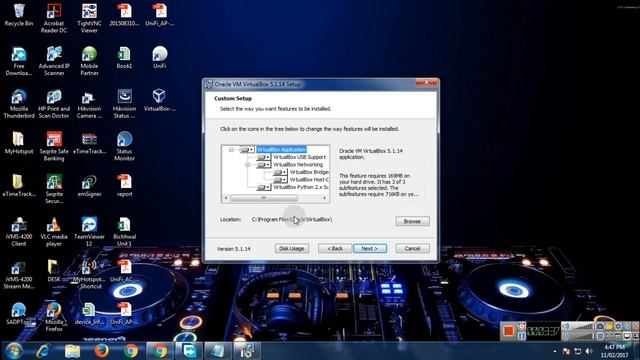The image size is (640, 360).
Task: Open the Windows Start menu
Action: [13, 351]
